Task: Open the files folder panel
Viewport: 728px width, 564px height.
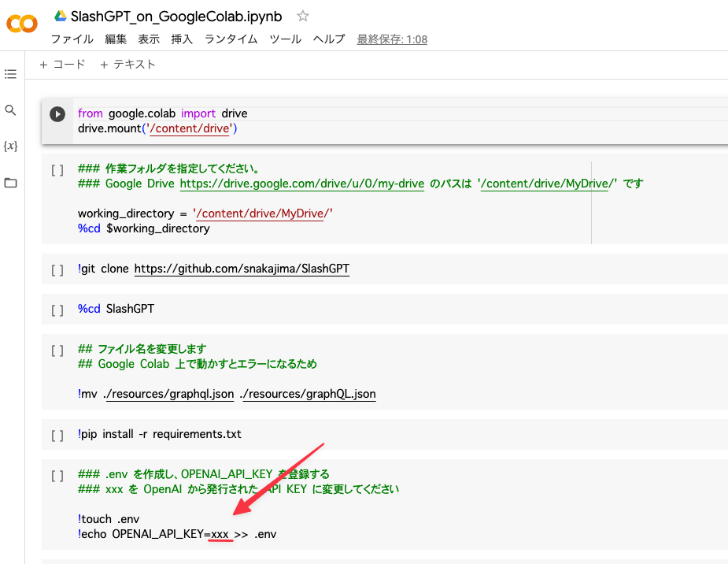Action: pos(10,183)
